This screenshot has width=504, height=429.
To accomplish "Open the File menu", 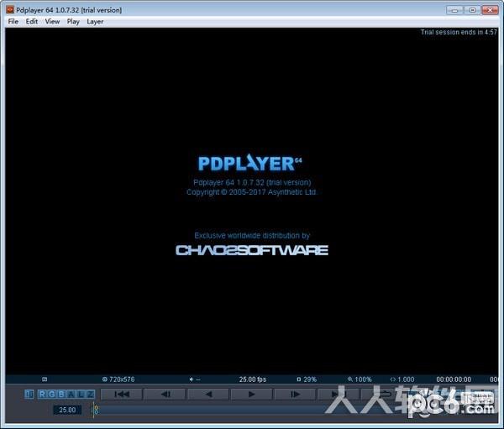I will point(13,22).
